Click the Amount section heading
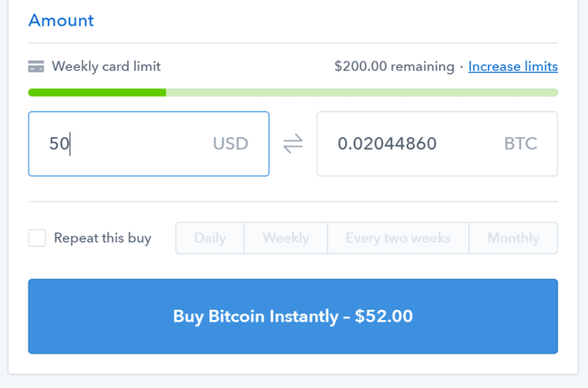 click(x=61, y=20)
